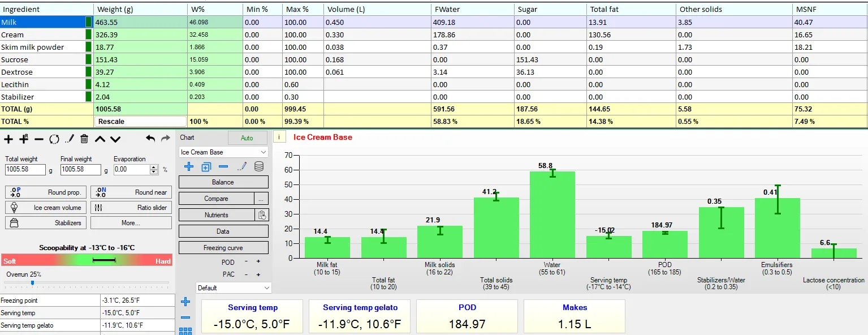Screen dimensions: 868x335
Task: Duplicate the chart with the copy-plus icon
Action: 206,166
